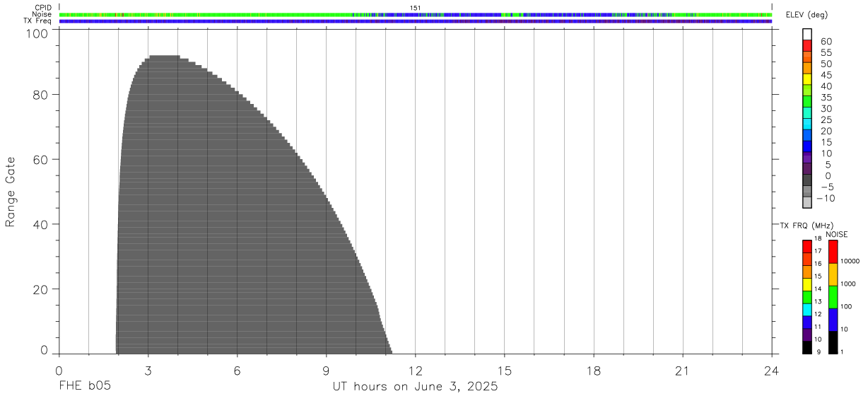Click the red swatch in the ELEV color bar
Screen dimensions: 868x401
click(807, 45)
